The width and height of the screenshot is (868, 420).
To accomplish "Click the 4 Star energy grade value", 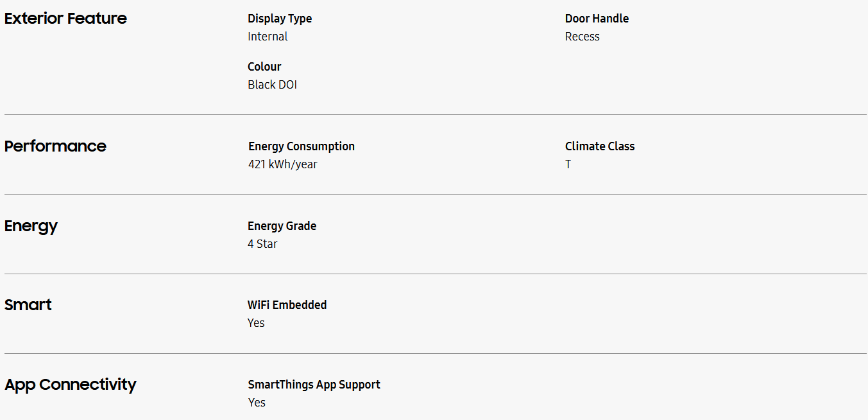I will coord(262,244).
